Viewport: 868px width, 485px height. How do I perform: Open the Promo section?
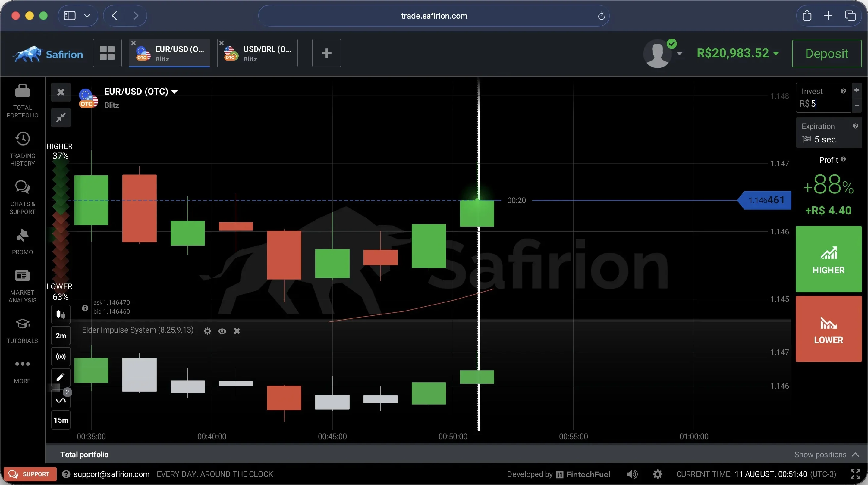23,242
